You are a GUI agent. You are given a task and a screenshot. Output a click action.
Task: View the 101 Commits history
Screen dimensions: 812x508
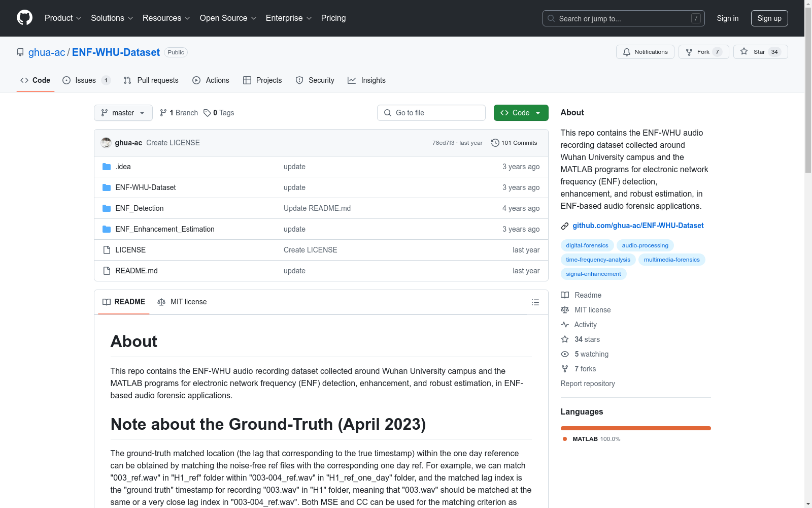(514, 143)
